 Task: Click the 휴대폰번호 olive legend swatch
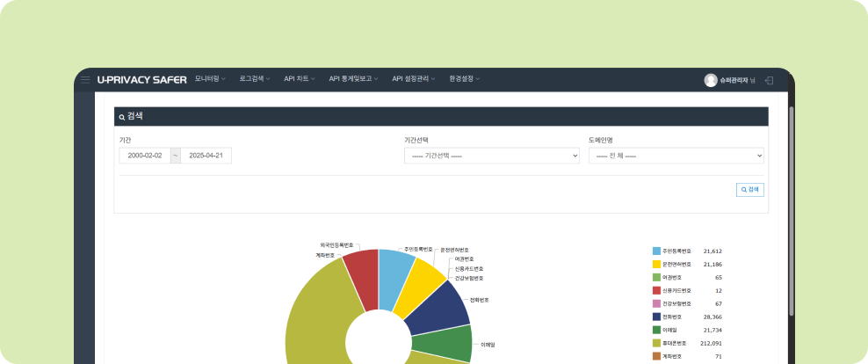pos(656,343)
